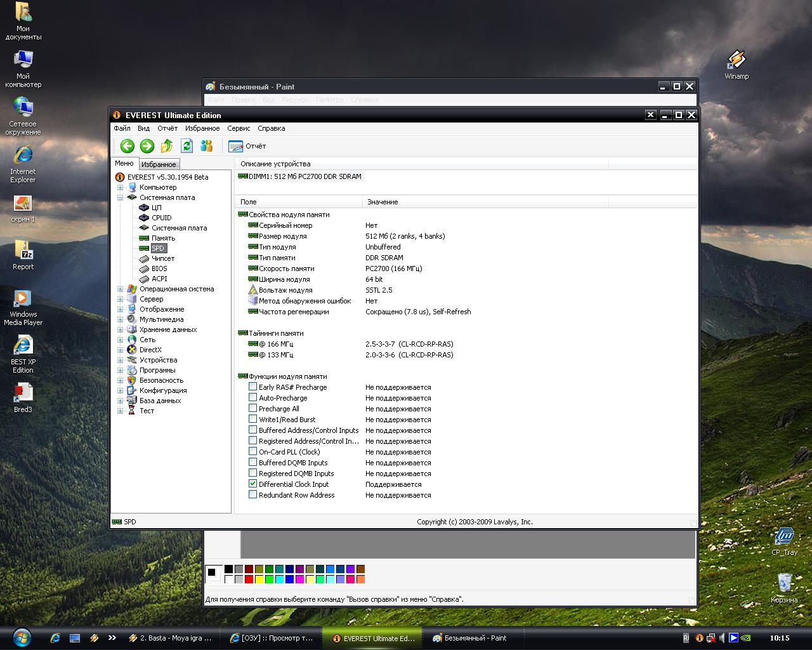Select BIOS tree item

[x=159, y=269]
